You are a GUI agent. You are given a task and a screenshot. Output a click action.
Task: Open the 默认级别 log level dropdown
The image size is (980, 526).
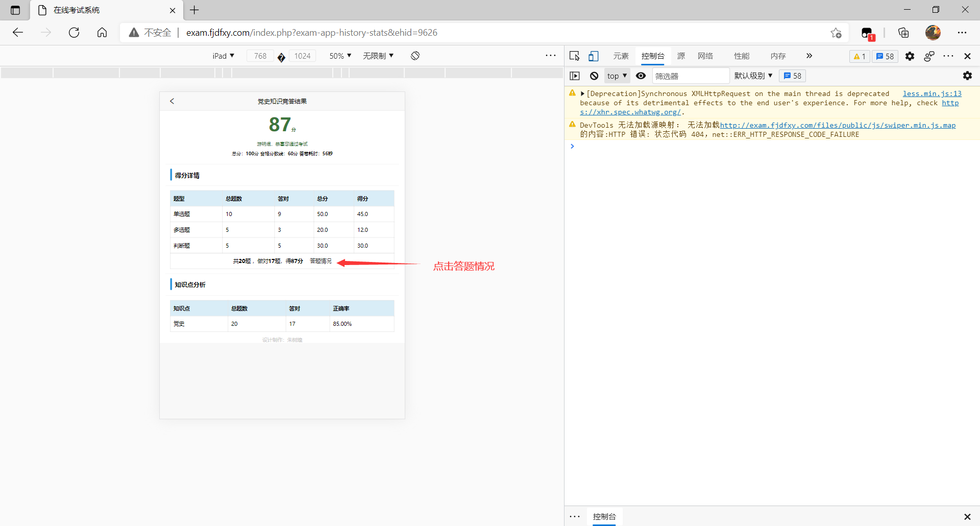tap(753, 76)
